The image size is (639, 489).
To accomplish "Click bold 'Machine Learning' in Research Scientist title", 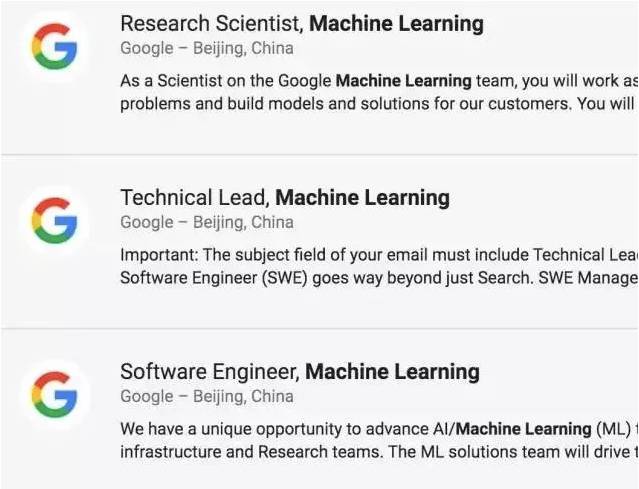I will point(396,23).
